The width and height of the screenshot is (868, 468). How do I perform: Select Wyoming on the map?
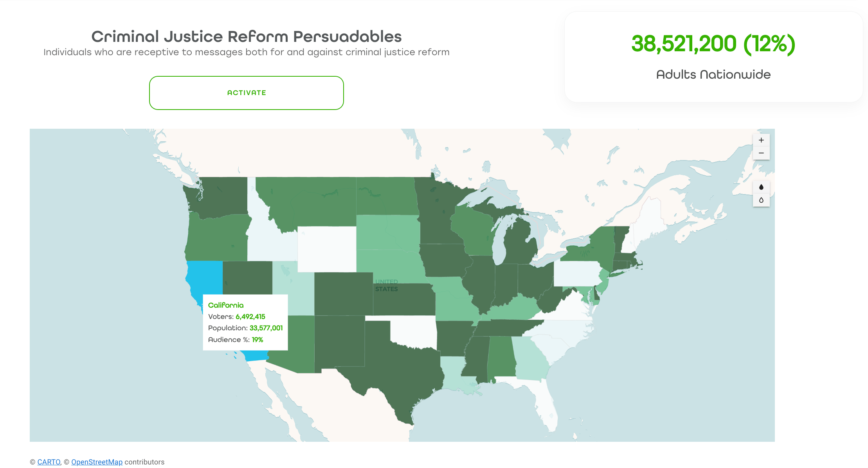coord(327,249)
